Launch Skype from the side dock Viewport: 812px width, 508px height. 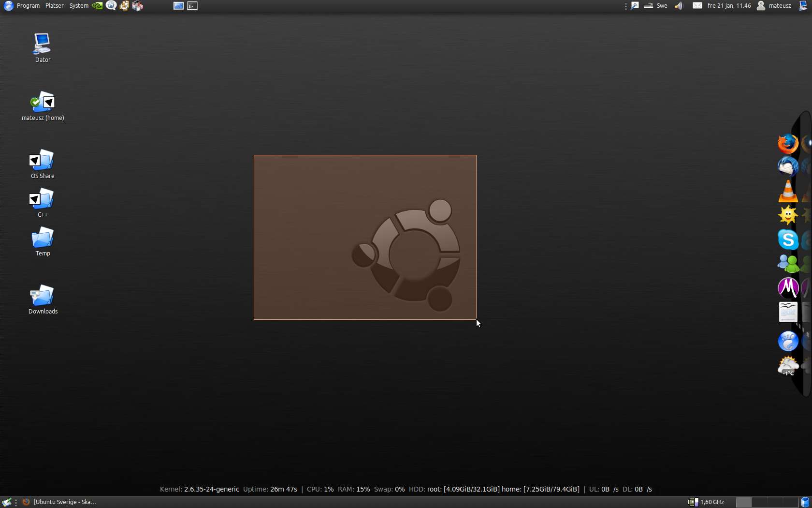[788, 239]
